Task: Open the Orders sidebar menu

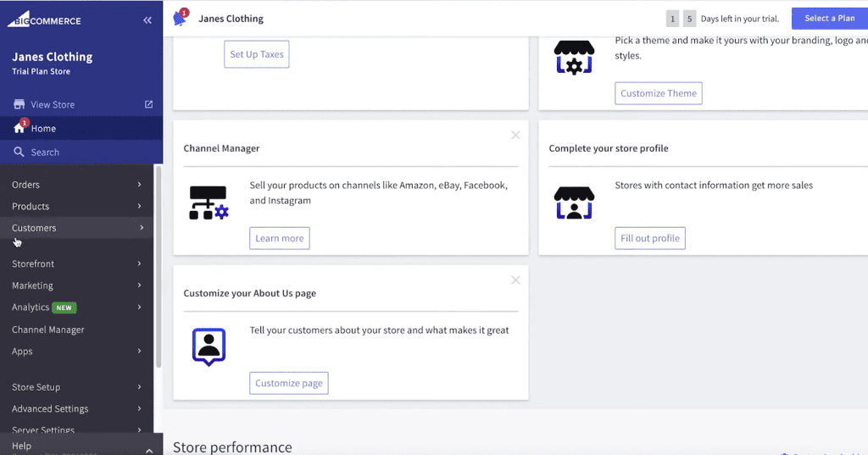Action: pos(76,185)
